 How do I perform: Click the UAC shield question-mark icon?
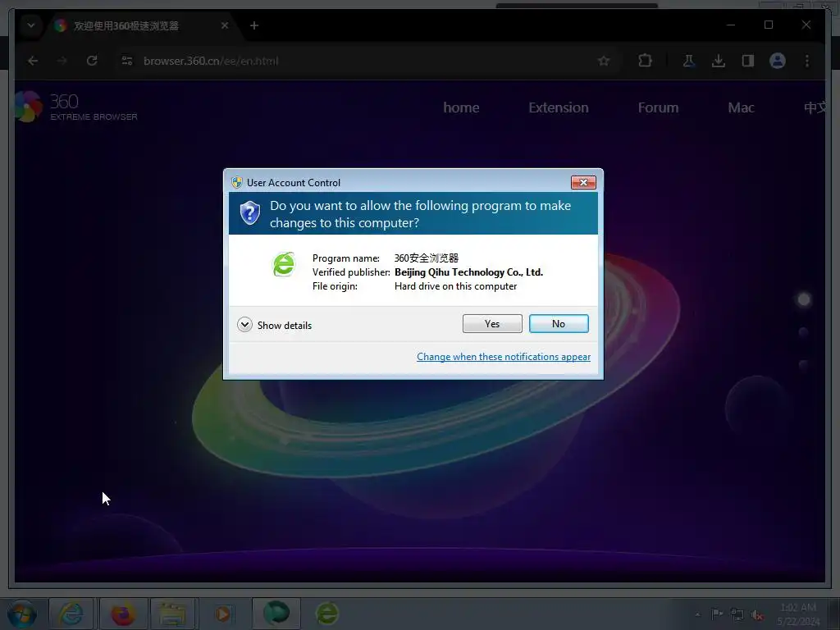(249, 212)
